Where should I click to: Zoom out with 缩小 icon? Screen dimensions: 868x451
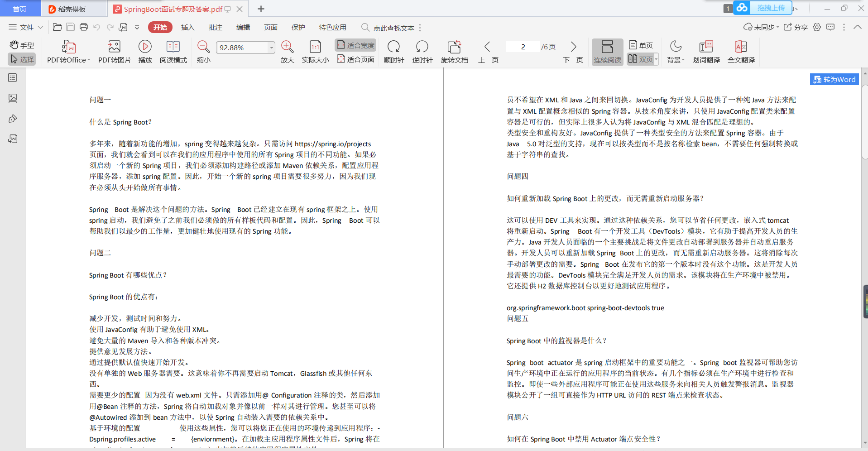(x=204, y=52)
